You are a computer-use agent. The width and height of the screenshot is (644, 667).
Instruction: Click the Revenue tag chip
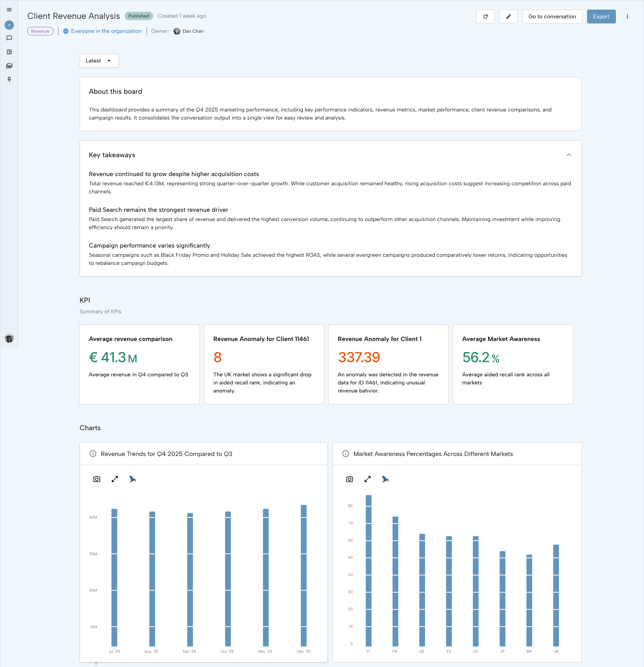(40, 31)
